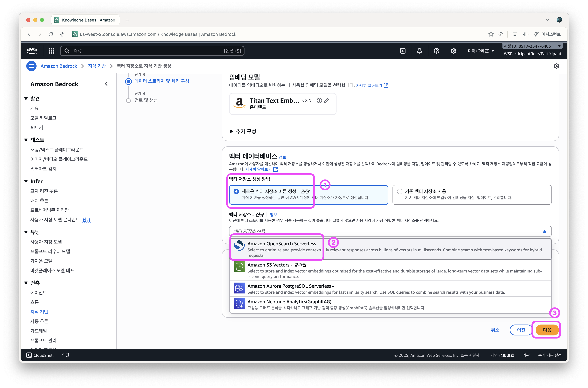
Task: Click the 의견 feedback link in footer
Action: [x=65, y=355]
